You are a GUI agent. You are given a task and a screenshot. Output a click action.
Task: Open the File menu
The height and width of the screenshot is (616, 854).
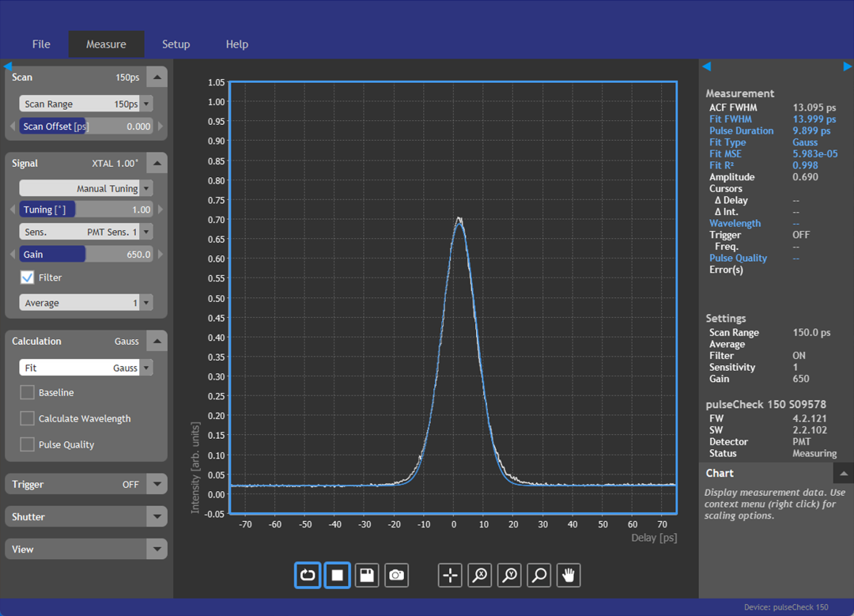(x=41, y=44)
